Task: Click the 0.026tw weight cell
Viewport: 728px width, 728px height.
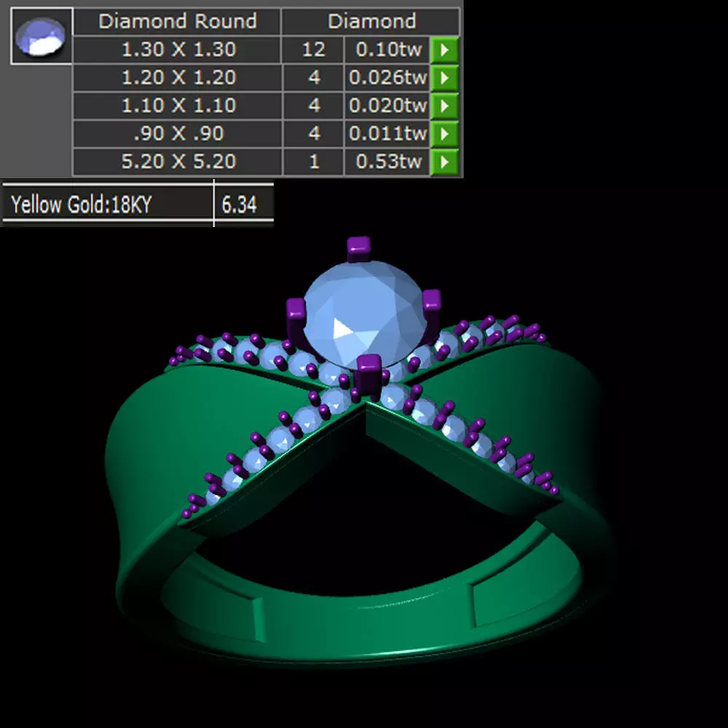Action: click(x=388, y=78)
